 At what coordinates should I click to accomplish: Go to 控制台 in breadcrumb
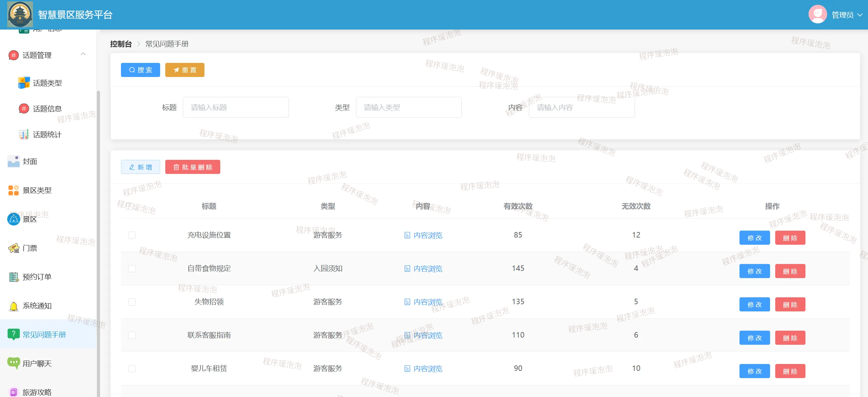coord(121,44)
